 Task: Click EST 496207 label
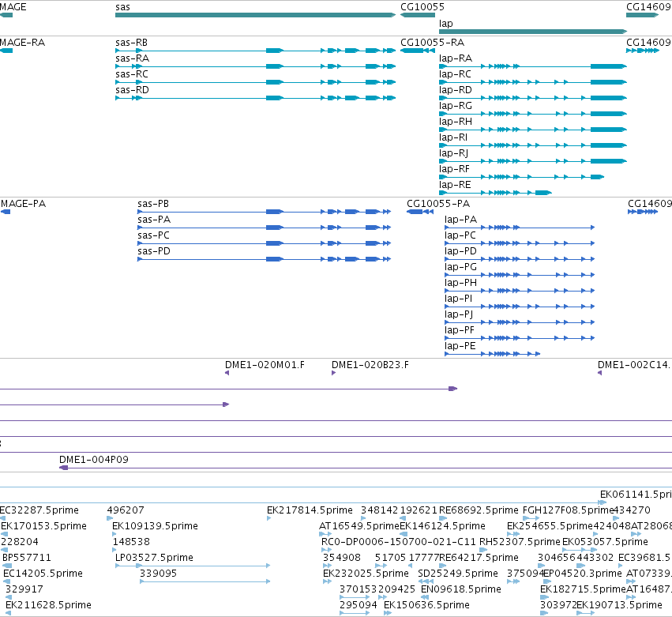[126, 510]
